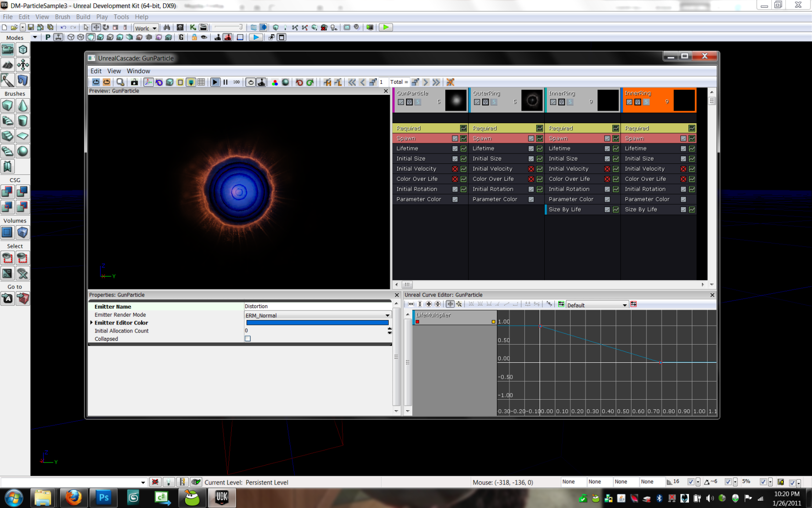Select the LifeMultiplier curve entry

455,318
